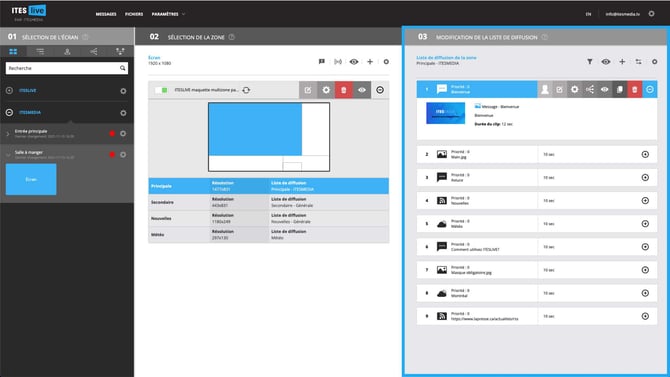The image size is (670, 377).
Task: Click the user icon on the Bienvenue clip
Action: 545,89
